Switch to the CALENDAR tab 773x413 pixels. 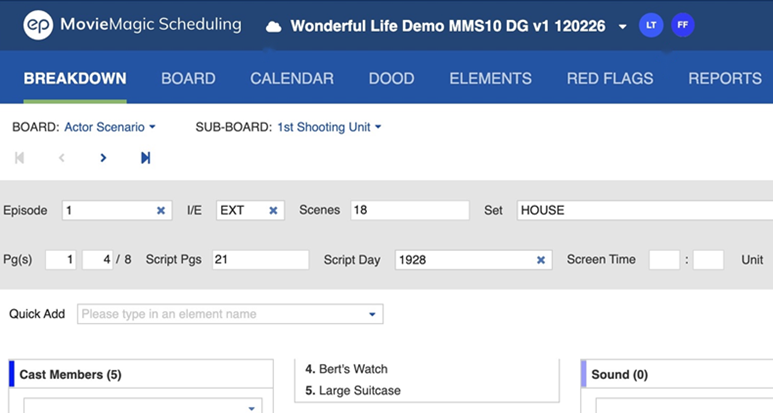point(292,78)
